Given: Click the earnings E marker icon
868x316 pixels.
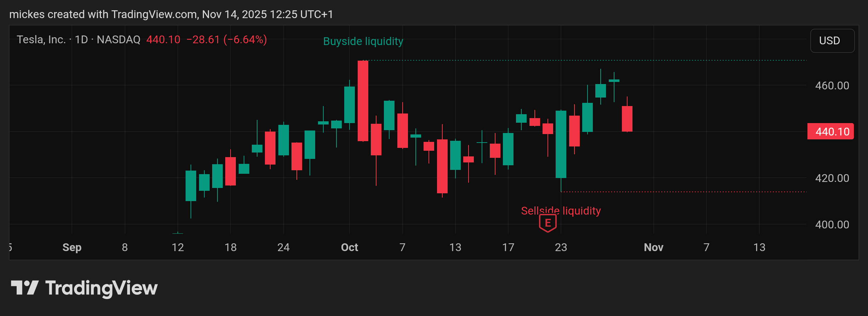Looking at the screenshot, I should click(x=548, y=223).
